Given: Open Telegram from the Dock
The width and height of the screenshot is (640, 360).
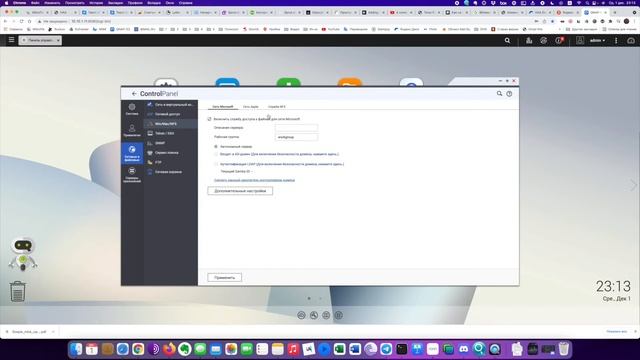Looking at the screenshot, I should [x=386, y=349].
